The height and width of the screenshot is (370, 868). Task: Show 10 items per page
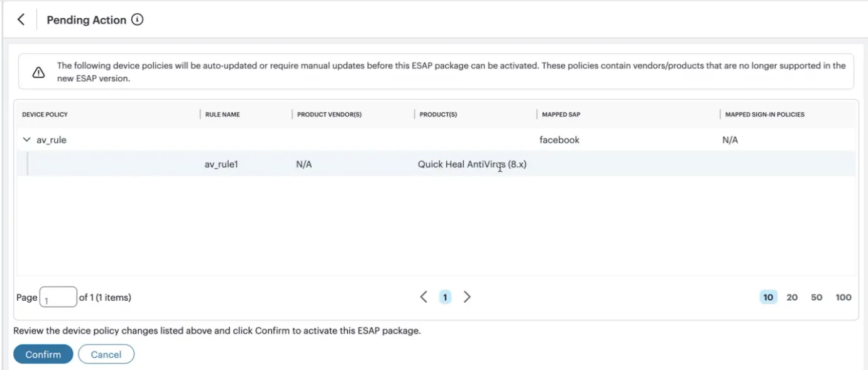pos(768,297)
